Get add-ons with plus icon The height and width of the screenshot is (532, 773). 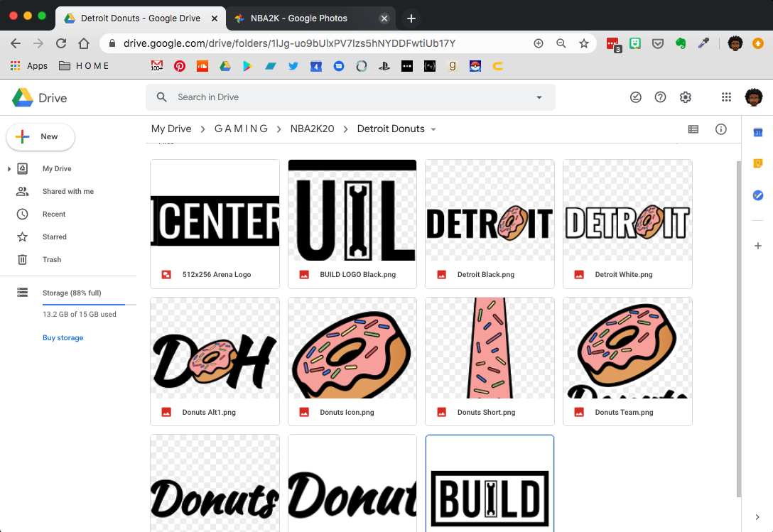[757, 246]
